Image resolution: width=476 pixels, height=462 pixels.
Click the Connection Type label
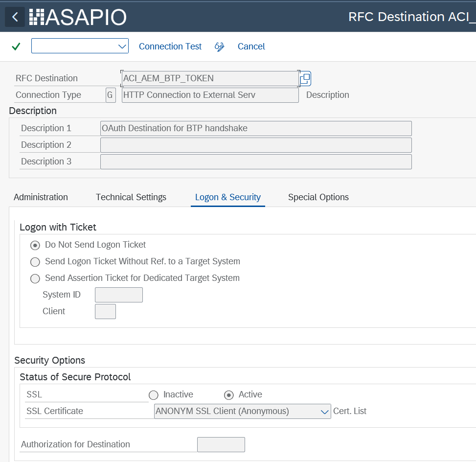[x=48, y=95]
